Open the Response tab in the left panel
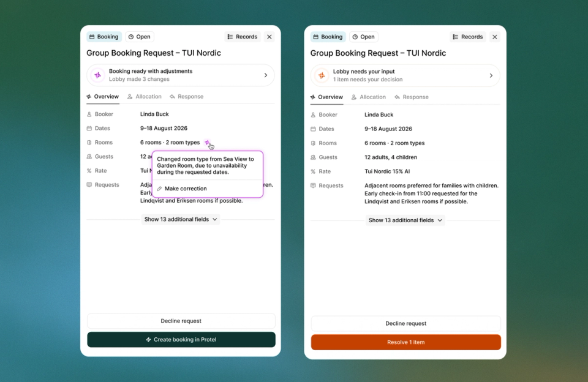Image resolution: width=588 pixels, height=382 pixels. (186, 96)
